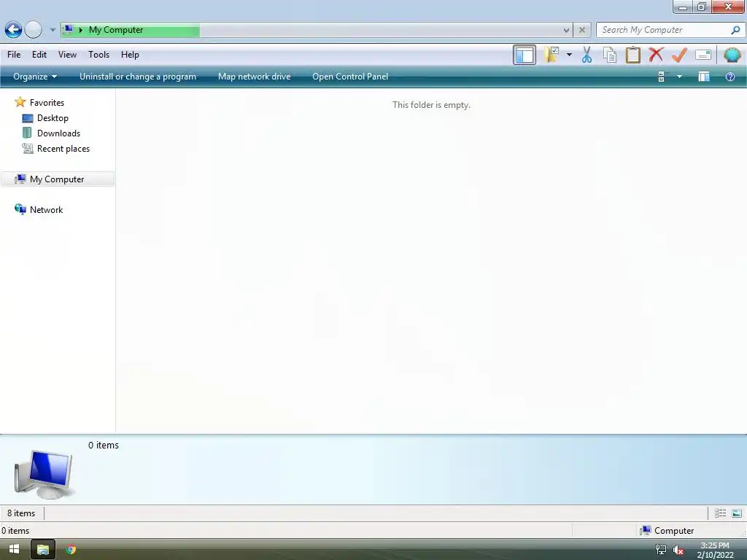Viewport: 747px width, 560px height.
Task: Click the Copy icon in toolbar
Action: tap(610, 55)
